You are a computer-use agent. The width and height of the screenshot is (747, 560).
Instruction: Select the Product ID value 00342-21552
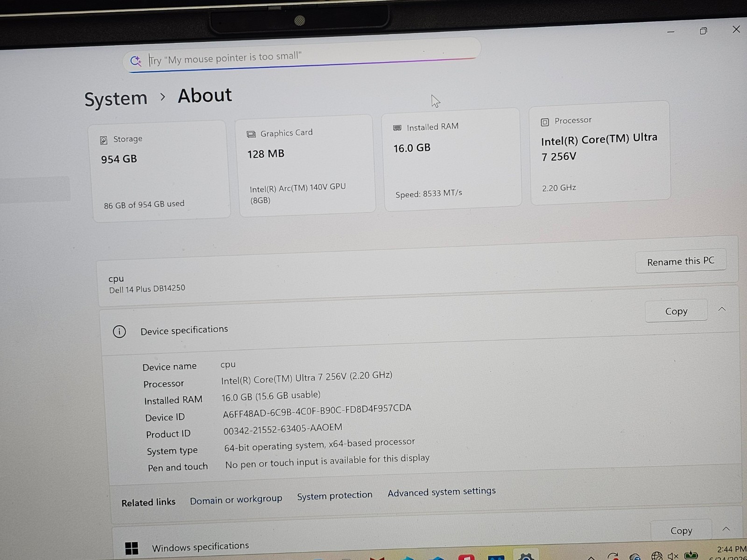point(282,429)
